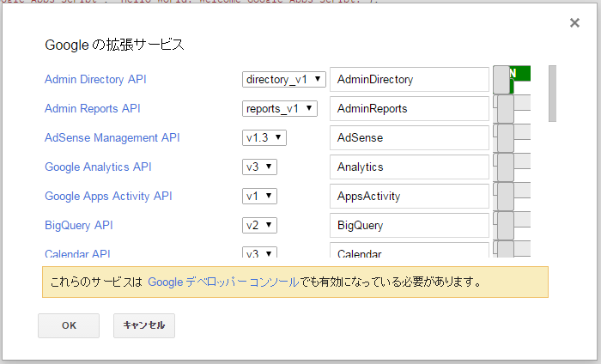Image resolution: width=601 pixels, height=364 pixels.
Task: Open the AdSense v1.3 version dropdown
Action: [x=264, y=137]
